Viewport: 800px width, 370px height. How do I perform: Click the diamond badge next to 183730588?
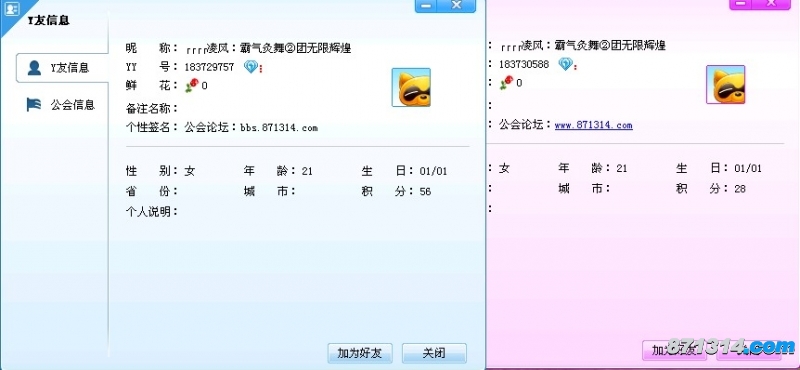point(565,64)
